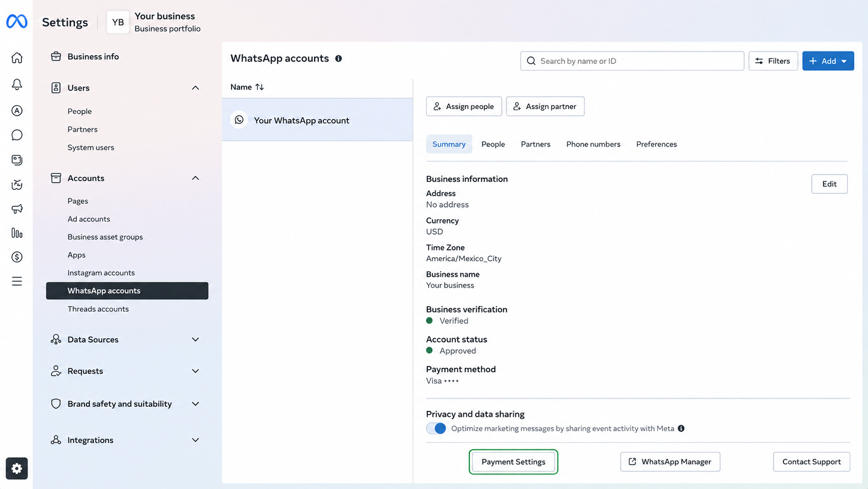
Task: Open the megaphone ads icon
Action: point(17,209)
